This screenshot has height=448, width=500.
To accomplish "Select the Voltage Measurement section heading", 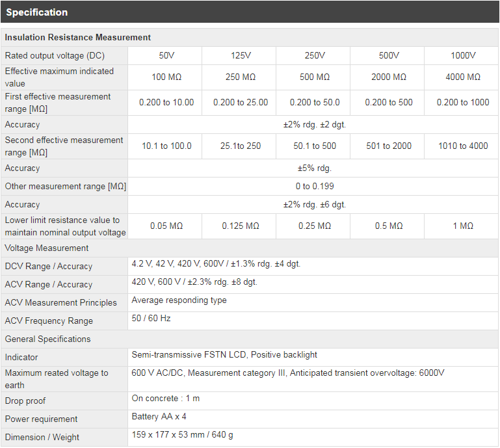I will pyautogui.click(x=47, y=248).
